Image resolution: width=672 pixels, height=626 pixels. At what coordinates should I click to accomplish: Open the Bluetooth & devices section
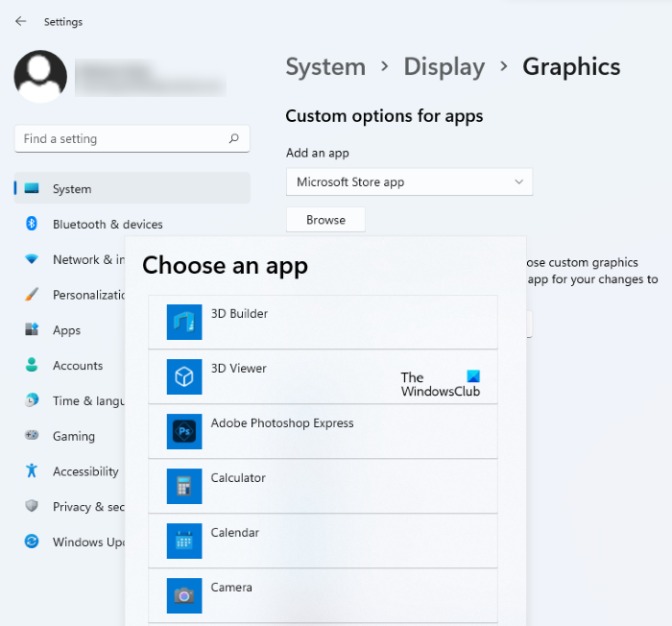(x=108, y=224)
